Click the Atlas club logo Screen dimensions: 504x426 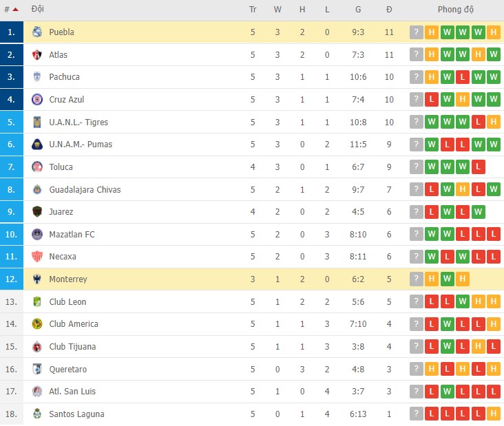37,55
